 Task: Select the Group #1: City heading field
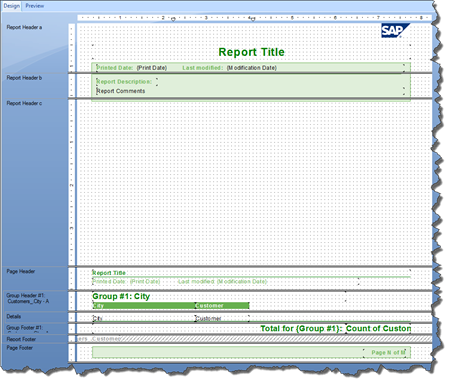pyautogui.click(x=121, y=296)
